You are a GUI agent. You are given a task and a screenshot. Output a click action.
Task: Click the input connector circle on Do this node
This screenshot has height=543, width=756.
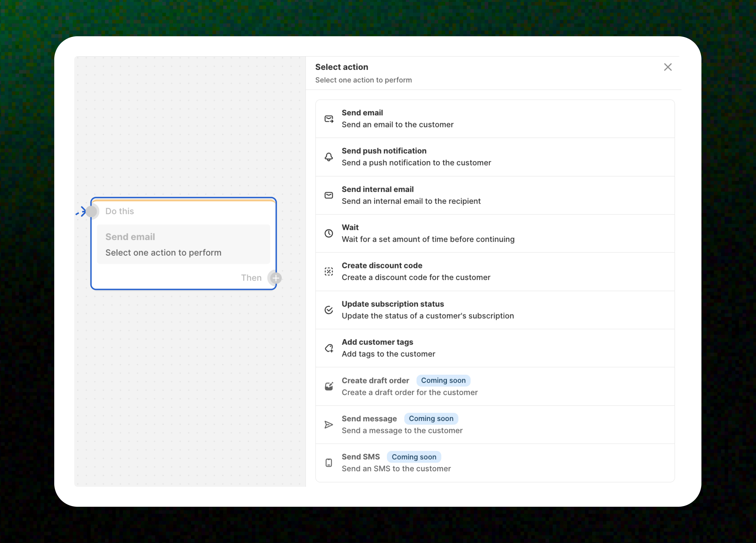pos(91,211)
